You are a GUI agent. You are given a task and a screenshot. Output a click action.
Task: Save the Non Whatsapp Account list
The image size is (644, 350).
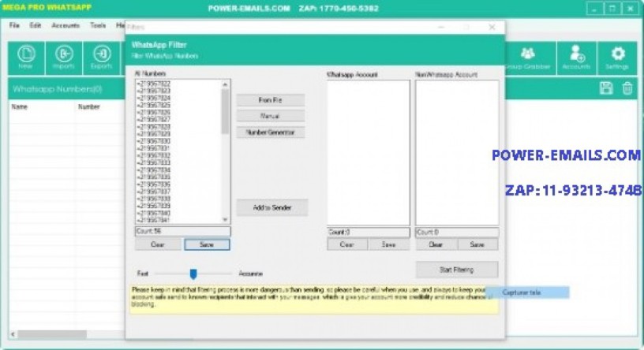point(477,244)
